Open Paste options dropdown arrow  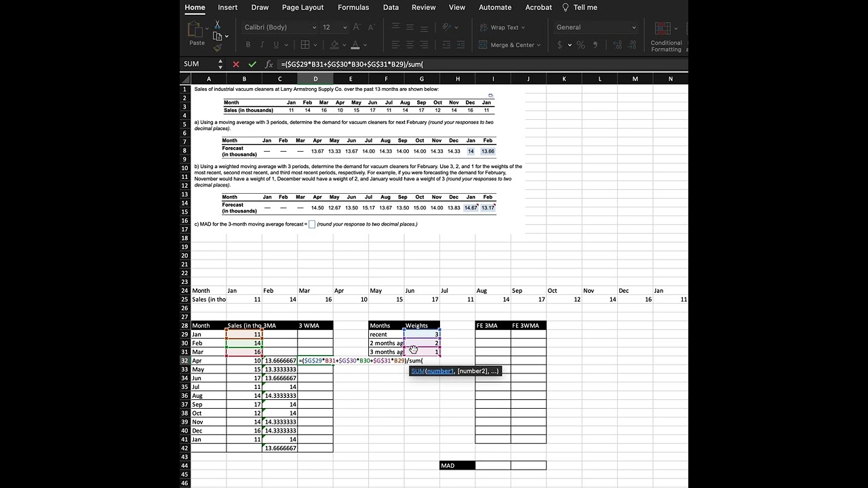tap(205, 29)
